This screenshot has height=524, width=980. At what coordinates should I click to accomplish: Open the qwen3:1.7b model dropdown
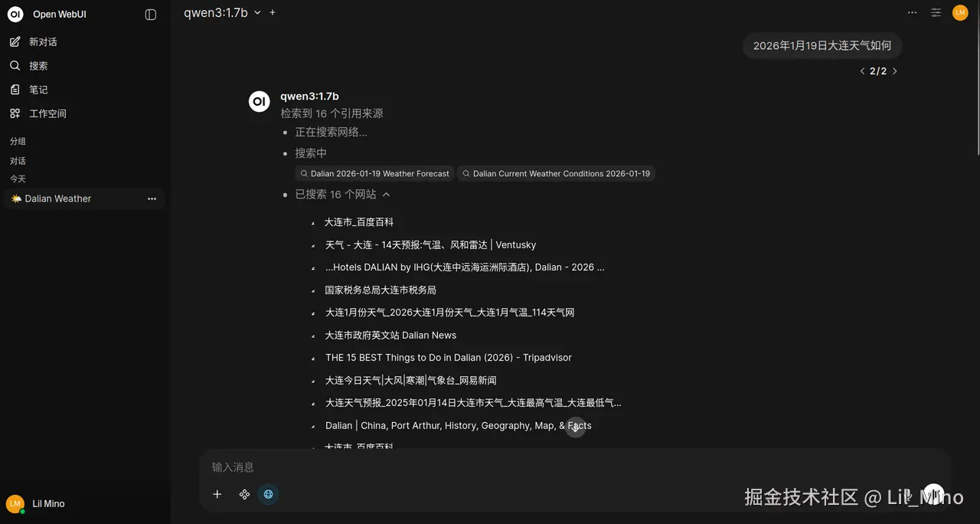(222, 12)
